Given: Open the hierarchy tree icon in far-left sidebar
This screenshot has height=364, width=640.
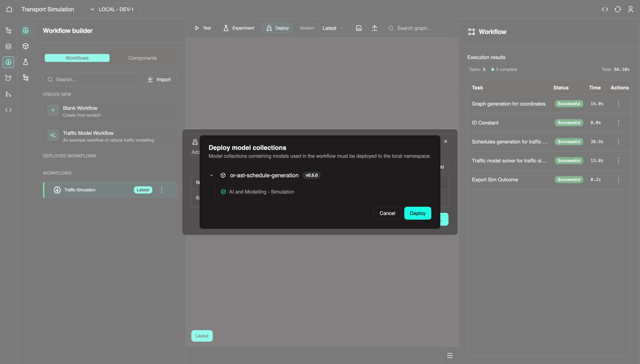Looking at the screenshot, I should click(x=9, y=31).
